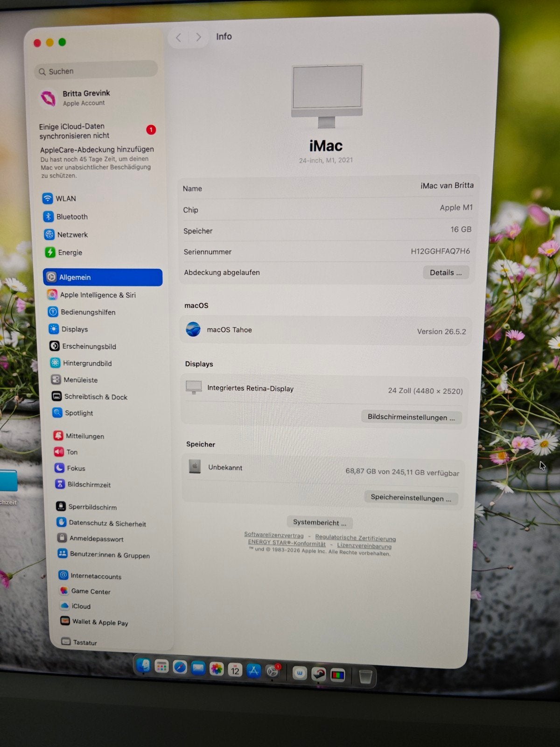Open Safari from the Dock
The image size is (560, 747).
click(x=180, y=667)
